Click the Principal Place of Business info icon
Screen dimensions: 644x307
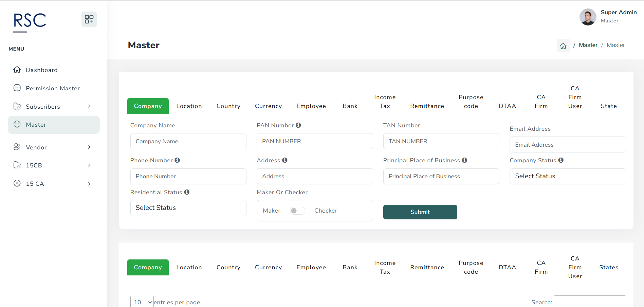[464, 160]
